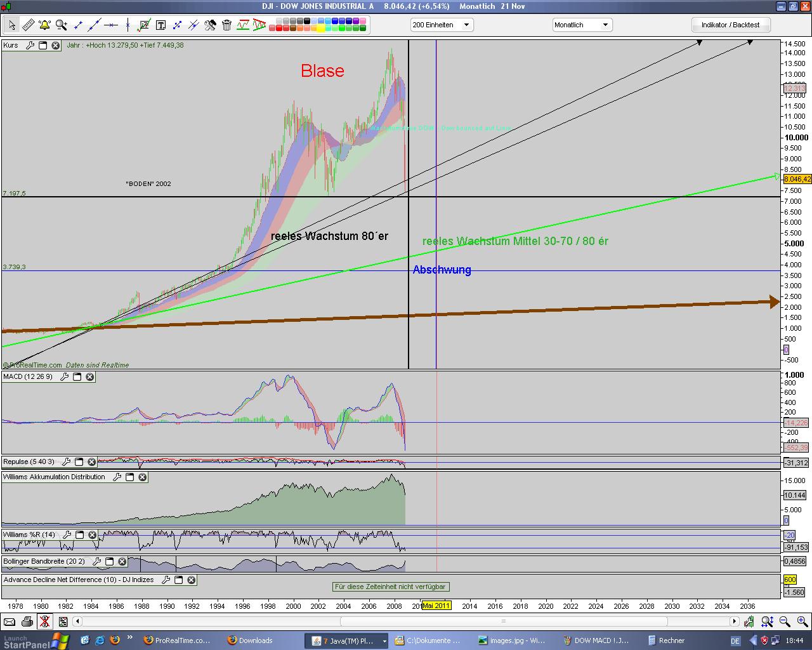The width and height of the screenshot is (812, 650).
Task: Click the Windows Start button
Action: click(35, 640)
